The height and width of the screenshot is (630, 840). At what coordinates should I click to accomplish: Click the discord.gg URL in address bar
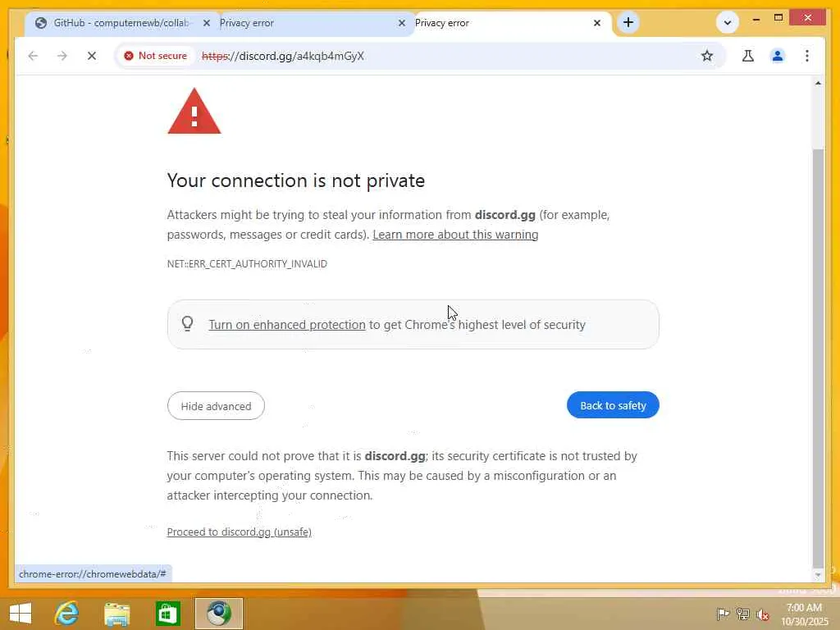click(x=283, y=56)
